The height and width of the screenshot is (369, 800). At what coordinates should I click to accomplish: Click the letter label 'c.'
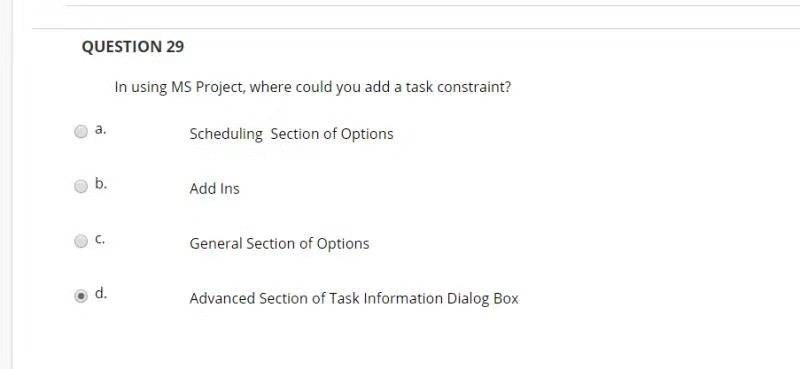click(100, 239)
